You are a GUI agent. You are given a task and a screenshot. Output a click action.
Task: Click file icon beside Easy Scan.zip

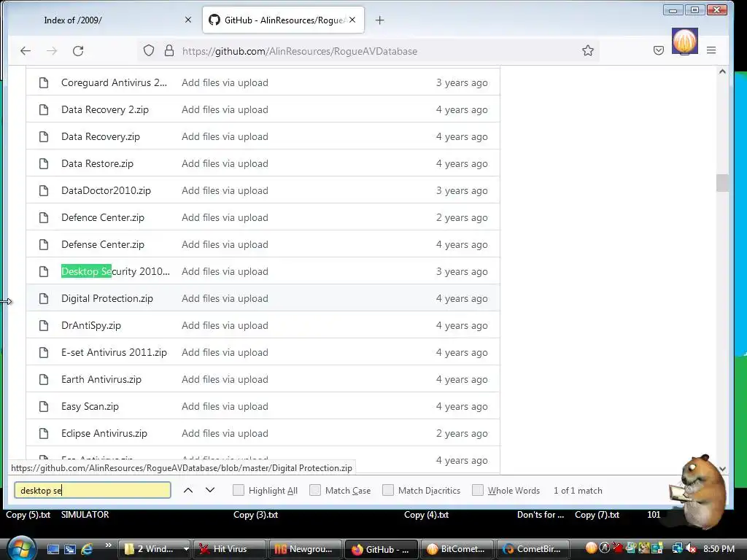click(44, 407)
